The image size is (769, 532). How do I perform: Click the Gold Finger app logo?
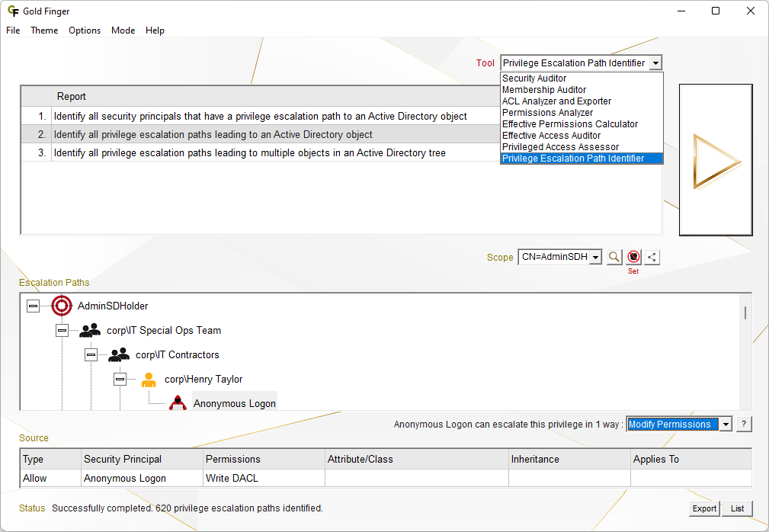[x=13, y=11]
